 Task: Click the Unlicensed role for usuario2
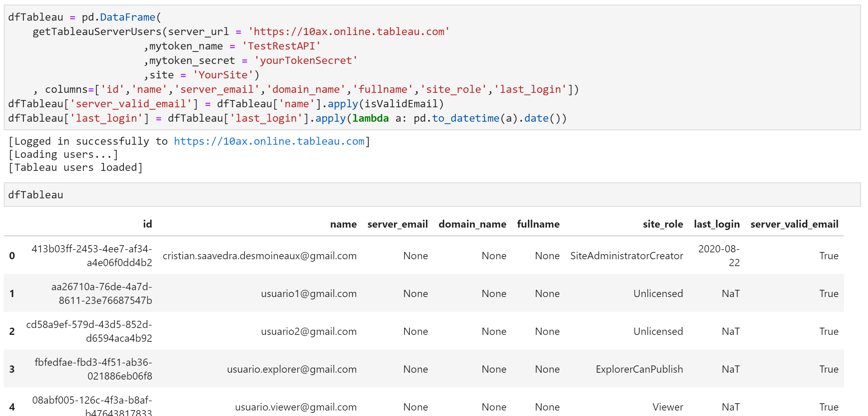click(x=658, y=331)
